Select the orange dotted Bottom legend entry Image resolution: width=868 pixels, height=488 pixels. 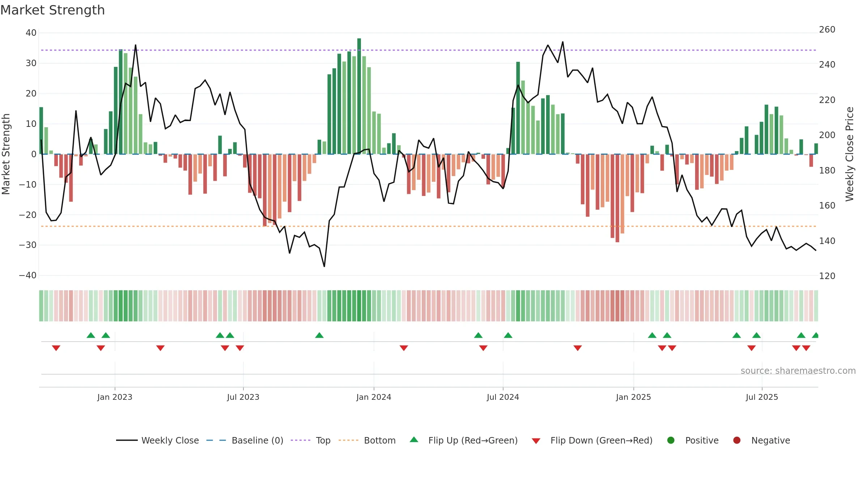(x=367, y=440)
